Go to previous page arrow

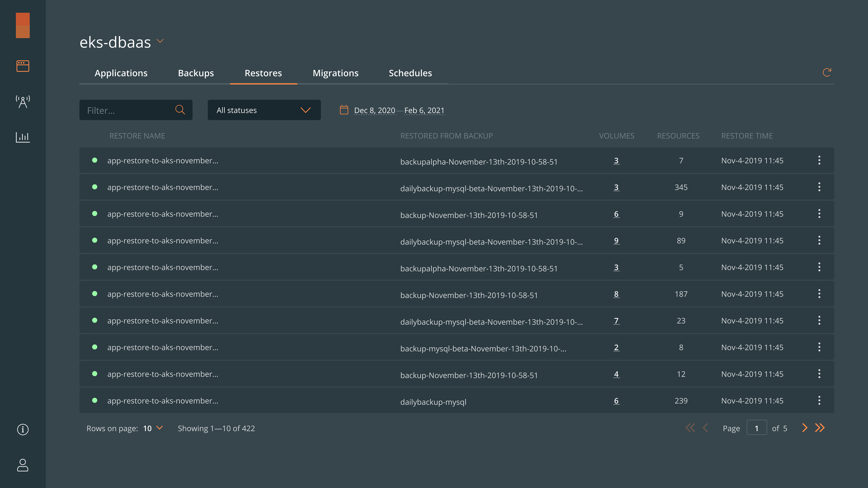coord(705,428)
